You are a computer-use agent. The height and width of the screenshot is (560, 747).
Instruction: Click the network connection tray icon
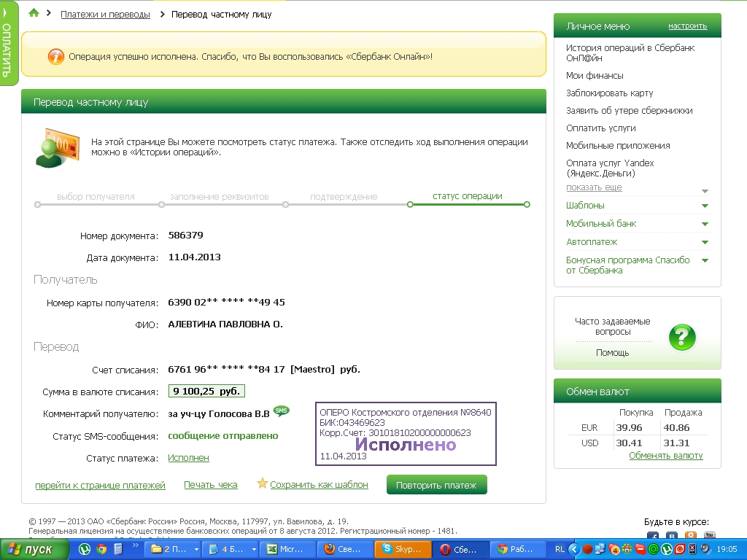click(600, 549)
